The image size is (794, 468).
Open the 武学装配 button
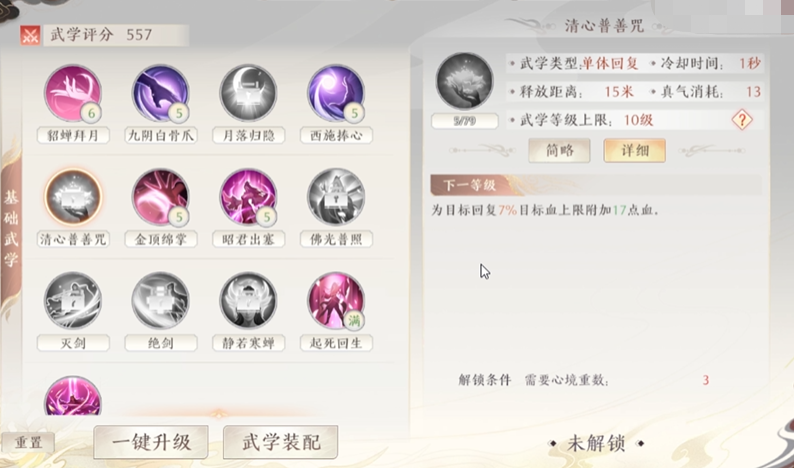[x=281, y=442]
